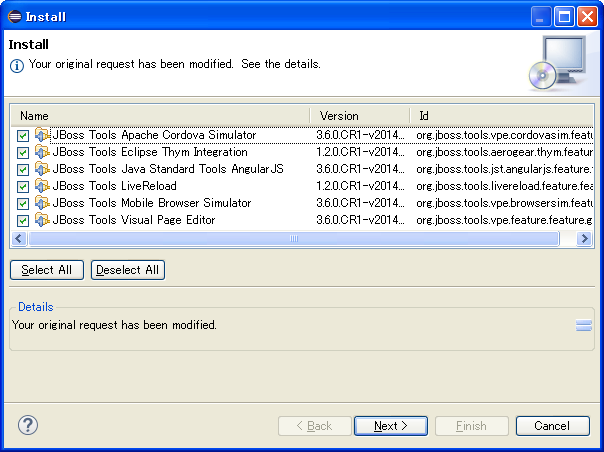
Task: Cancel the installation dialog
Action: [552, 426]
